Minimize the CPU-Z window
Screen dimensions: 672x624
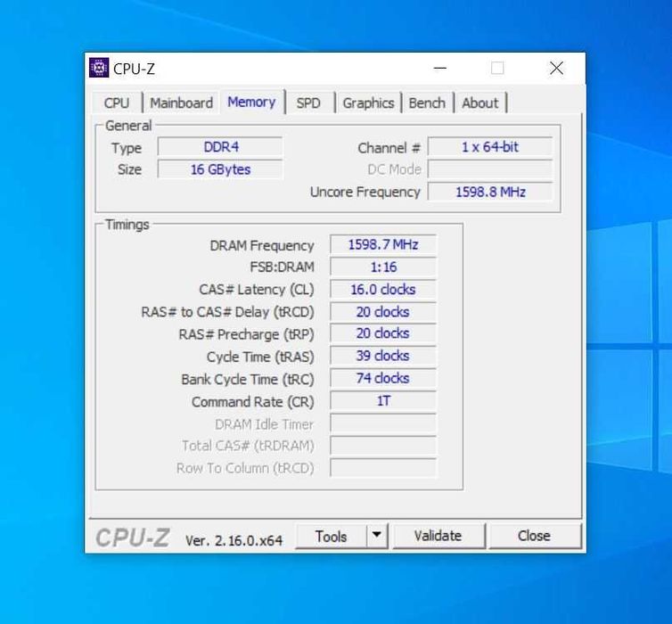coord(439,68)
